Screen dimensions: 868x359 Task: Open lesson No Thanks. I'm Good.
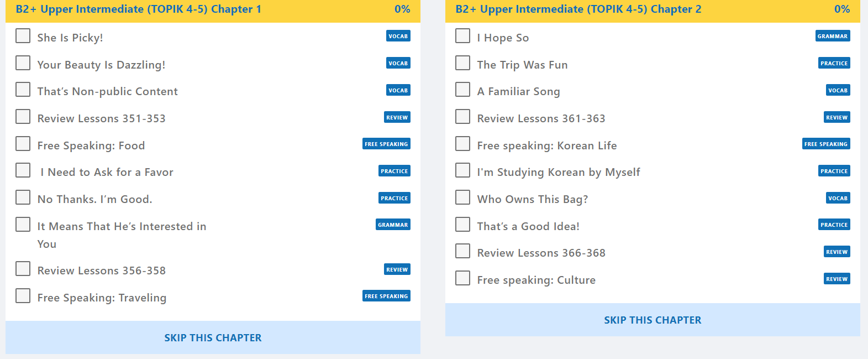(x=94, y=199)
